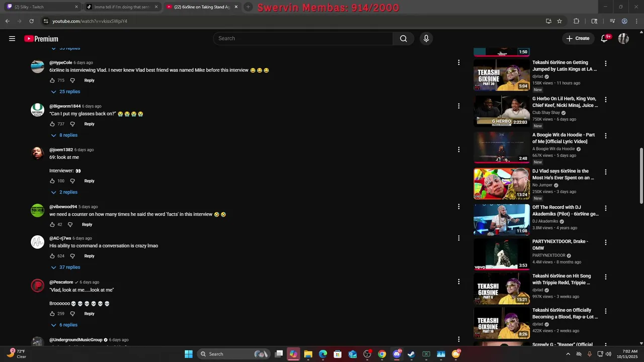Like the @joem1382 comment
The height and width of the screenshot is (362, 644).
tap(52, 181)
